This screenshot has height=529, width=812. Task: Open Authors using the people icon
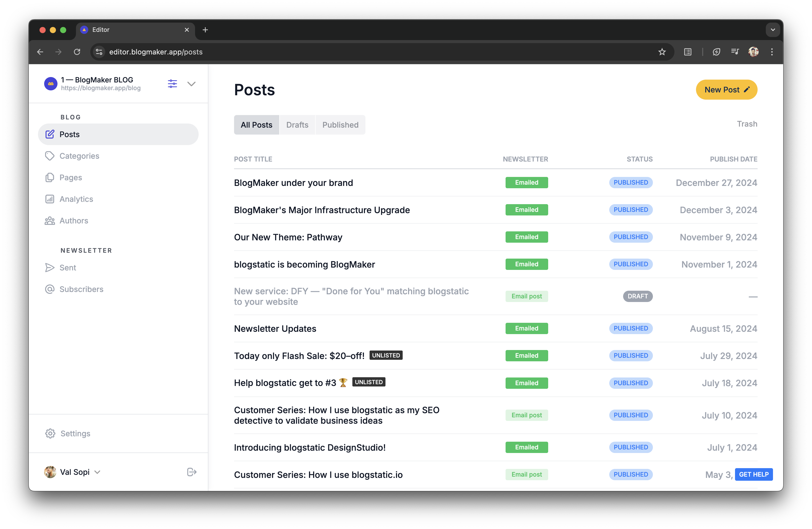(x=50, y=221)
